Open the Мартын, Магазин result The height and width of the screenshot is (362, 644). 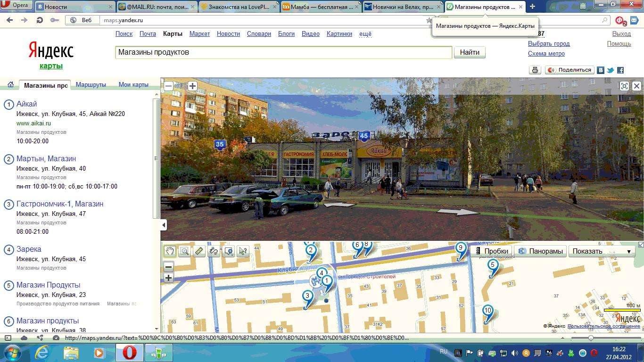[x=46, y=158]
